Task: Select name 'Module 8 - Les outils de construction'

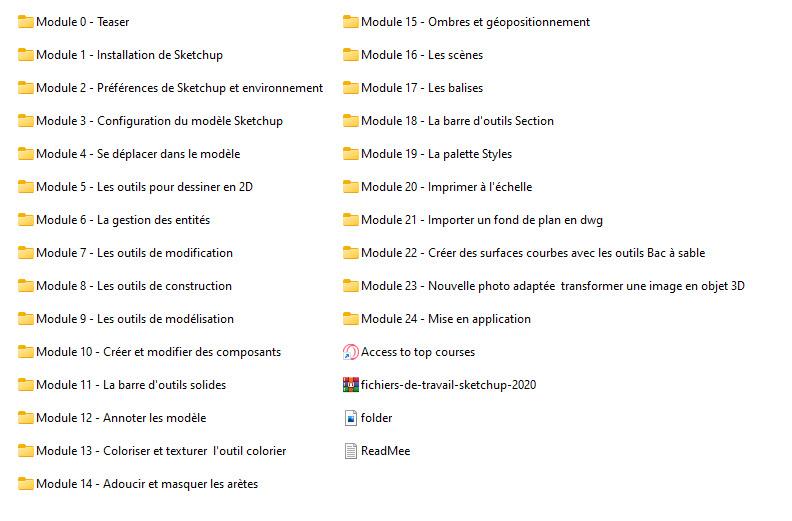Action: [134, 286]
